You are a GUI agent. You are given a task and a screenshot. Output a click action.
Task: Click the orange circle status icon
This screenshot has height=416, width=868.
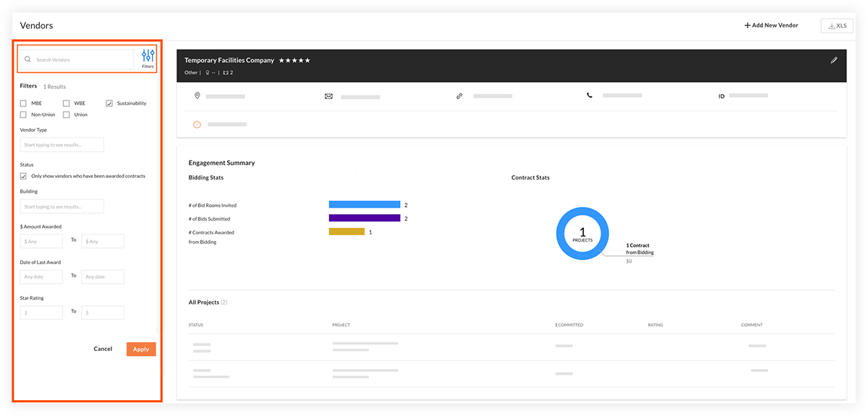click(197, 124)
